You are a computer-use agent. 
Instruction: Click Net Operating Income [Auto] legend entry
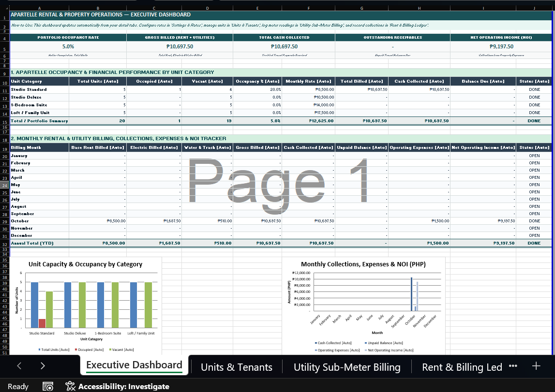click(x=389, y=350)
